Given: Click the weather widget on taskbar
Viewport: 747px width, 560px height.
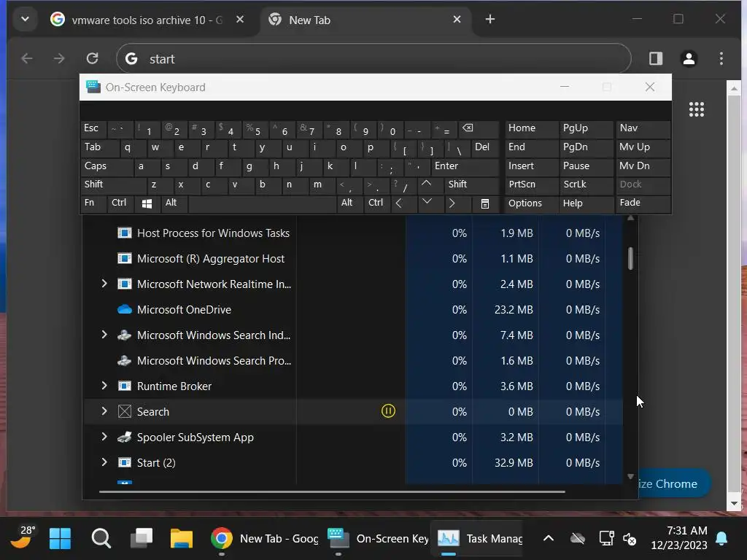Looking at the screenshot, I should coord(22,537).
